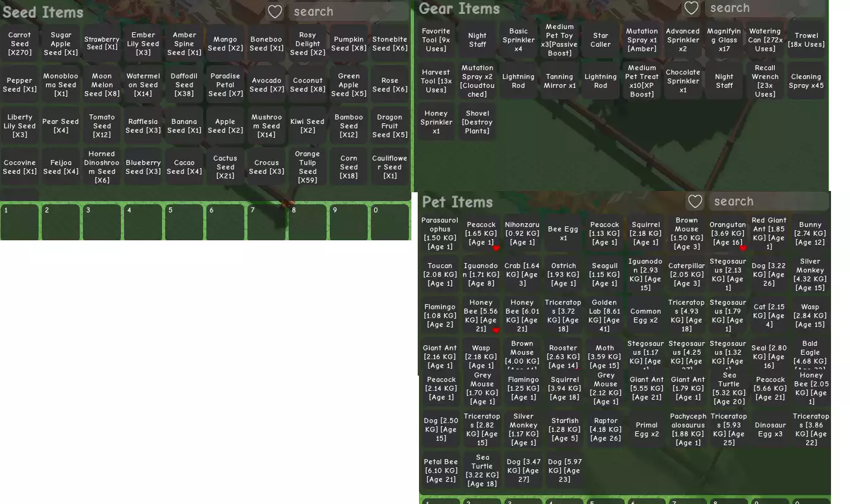Equip the Trowel [18x Uses]
The height and width of the screenshot is (504, 850).
pos(806,40)
